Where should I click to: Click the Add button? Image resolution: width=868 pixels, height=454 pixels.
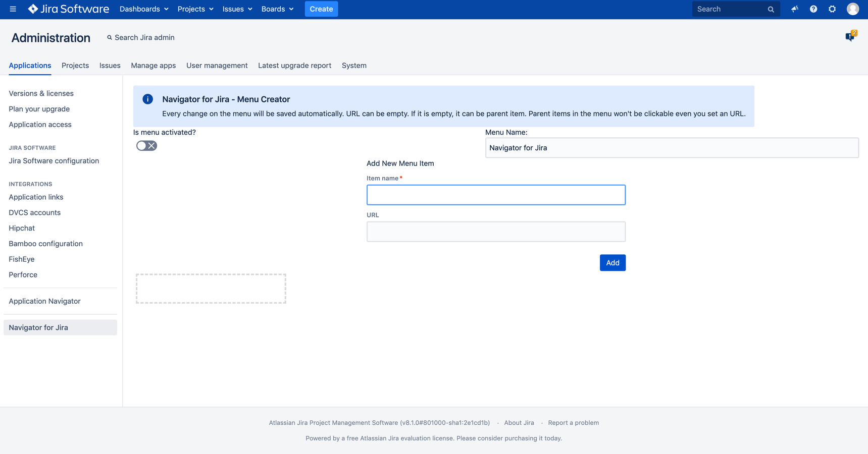612,263
